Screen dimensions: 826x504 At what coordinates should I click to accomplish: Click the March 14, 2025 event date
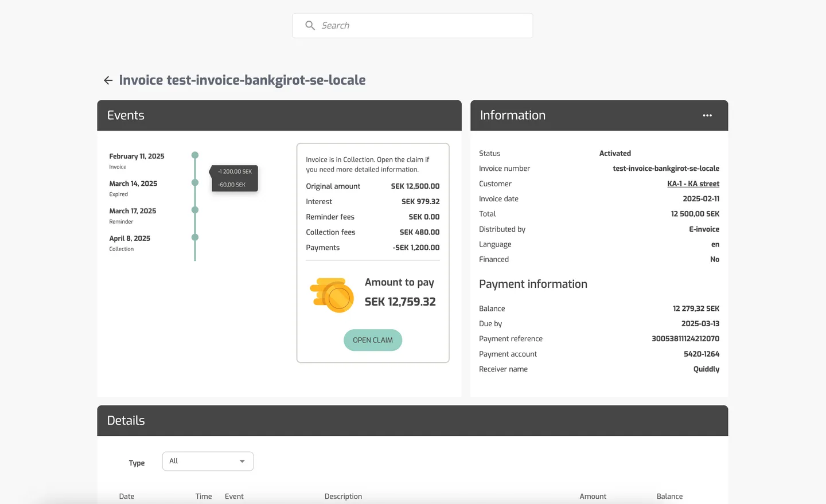133,183
